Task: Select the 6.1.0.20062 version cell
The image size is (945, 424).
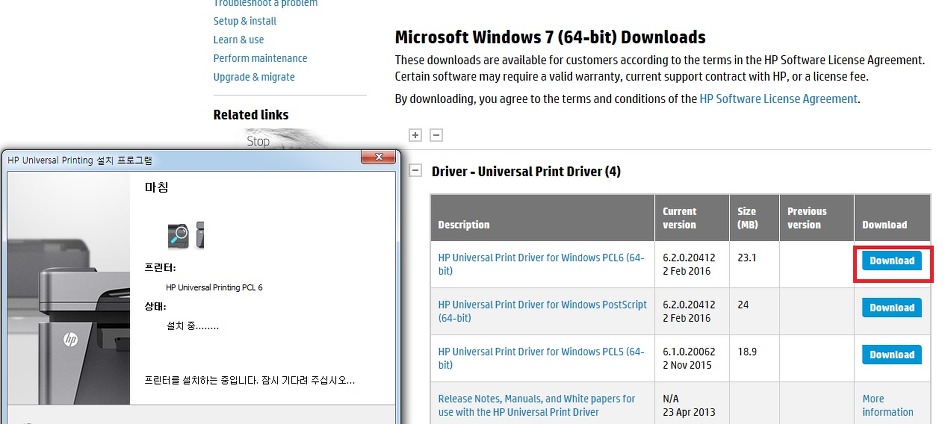Action: click(692, 358)
